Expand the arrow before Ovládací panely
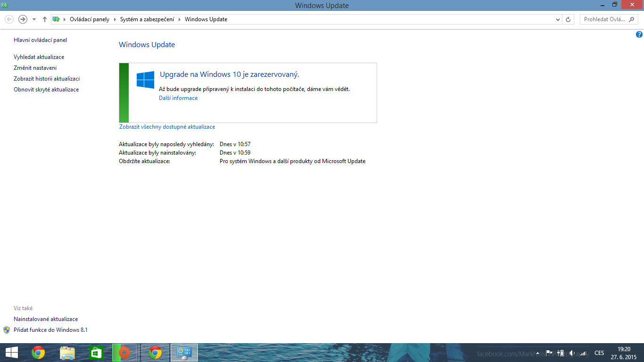 click(x=65, y=19)
